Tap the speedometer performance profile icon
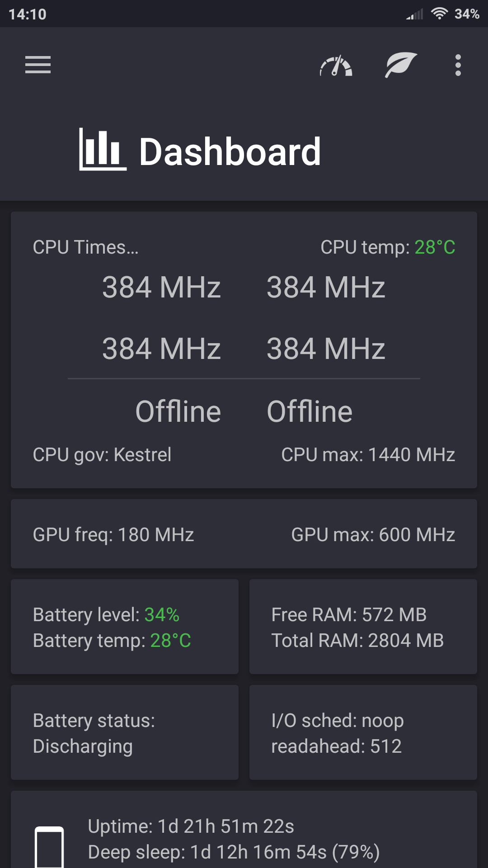This screenshot has height=868, width=488. (x=336, y=66)
